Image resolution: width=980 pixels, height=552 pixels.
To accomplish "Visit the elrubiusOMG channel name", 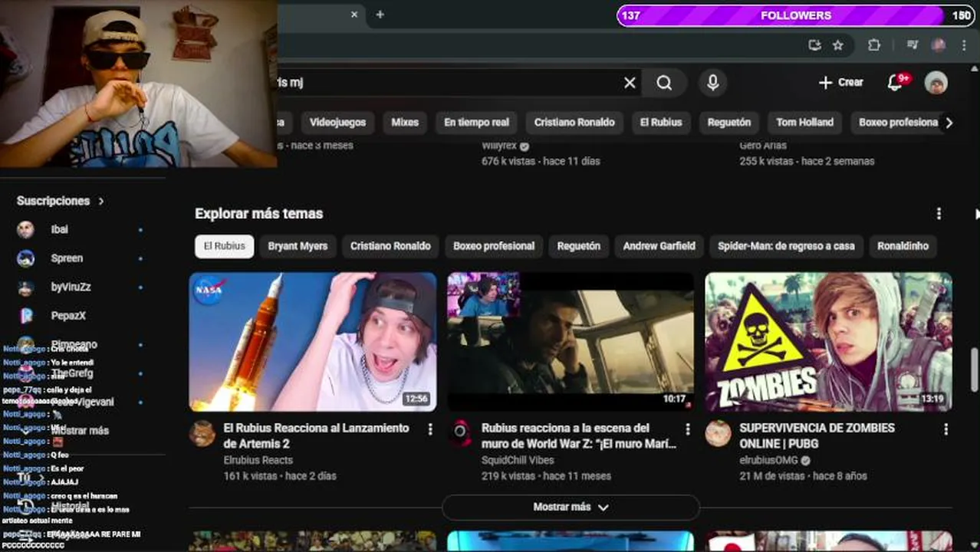I will pos(769,460).
